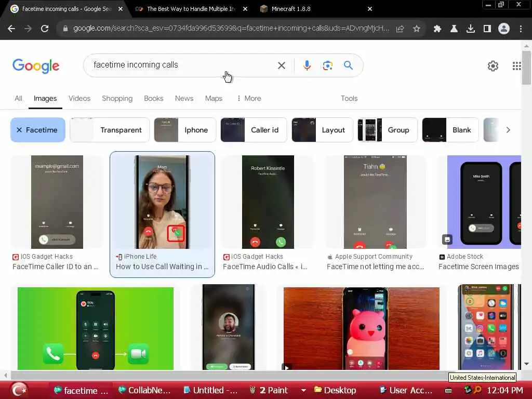This screenshot has width=532, height=399.
Task: Open headphones man FaceTime call image
Action: (229, 327)
